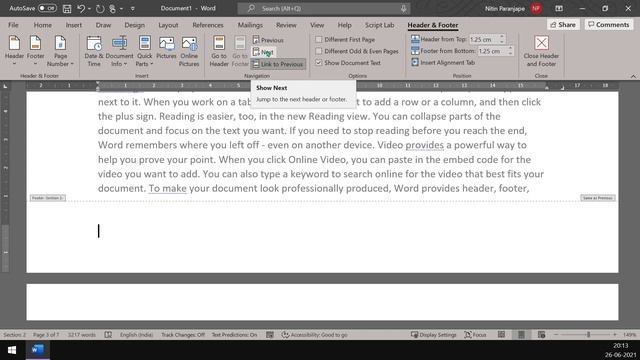Open the Comments button
Screen dimensions: 640x360
click(x=609, y=25)
